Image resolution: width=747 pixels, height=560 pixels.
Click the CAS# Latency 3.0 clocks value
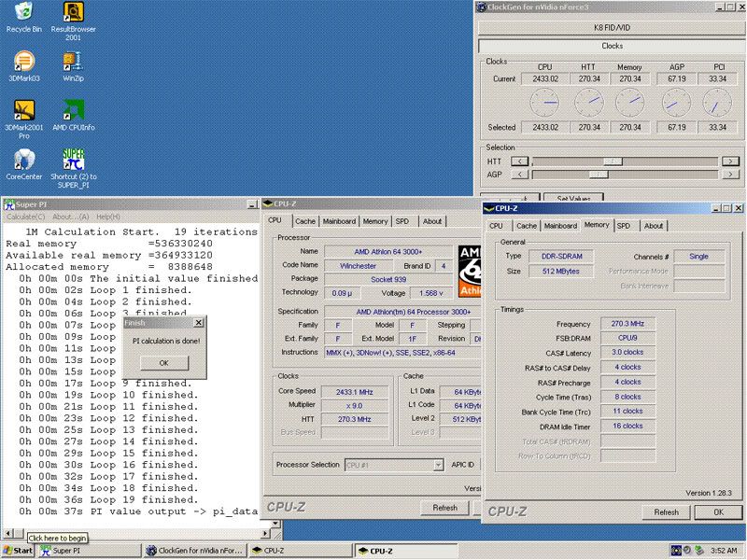pos(627,353)
